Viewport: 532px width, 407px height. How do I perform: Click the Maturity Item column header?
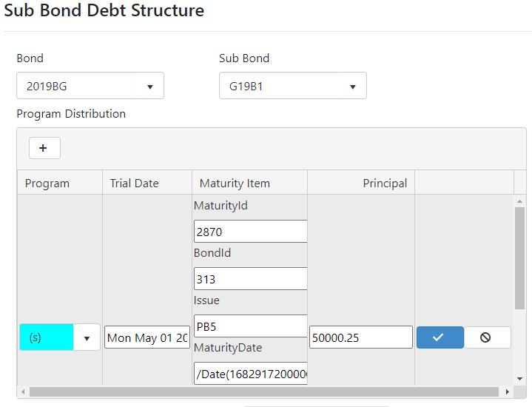tap(235, 184)
